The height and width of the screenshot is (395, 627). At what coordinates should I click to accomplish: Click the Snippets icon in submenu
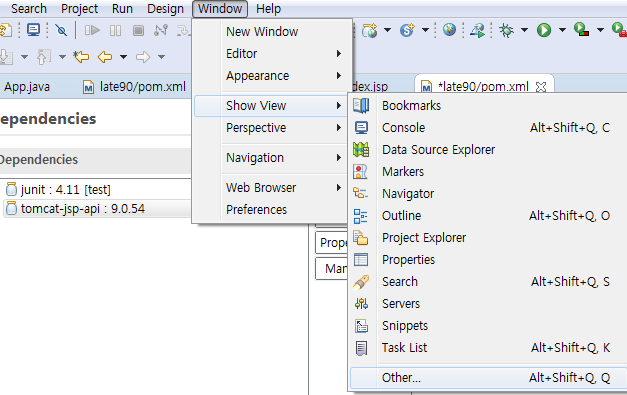tap(361, 326)
